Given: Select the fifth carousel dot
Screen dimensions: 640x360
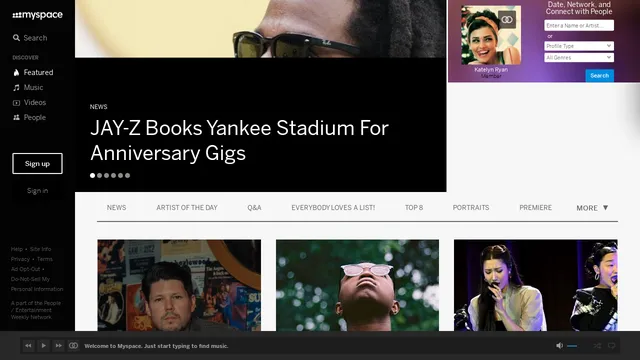Looking at the screenshot, I should click(120, 176).
